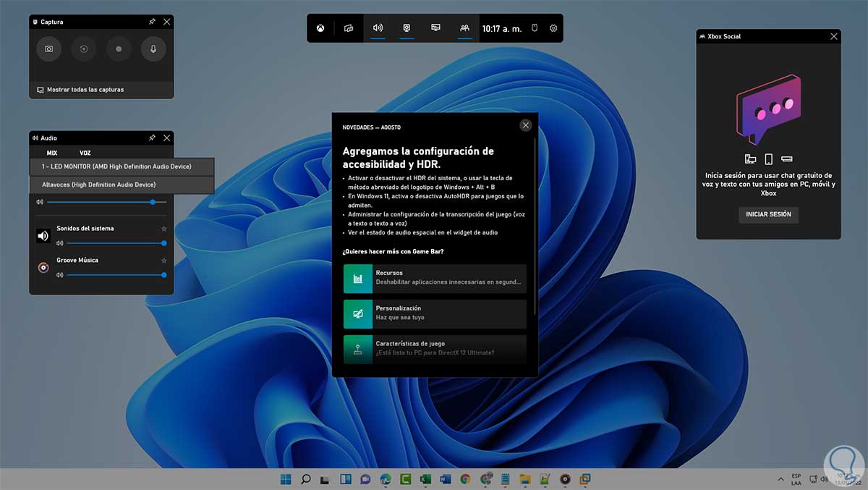Open Excel from the taskbar

click(425, 479)
